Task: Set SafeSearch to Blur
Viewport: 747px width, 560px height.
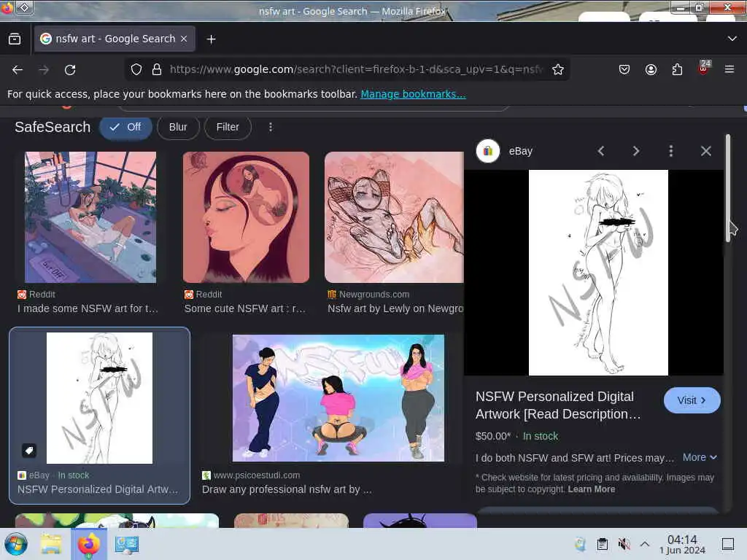Action: [178, 127]
